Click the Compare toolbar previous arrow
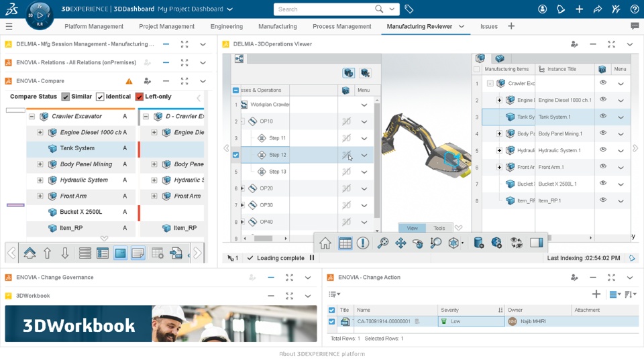644x362 pixels. [x=11, y=253]
